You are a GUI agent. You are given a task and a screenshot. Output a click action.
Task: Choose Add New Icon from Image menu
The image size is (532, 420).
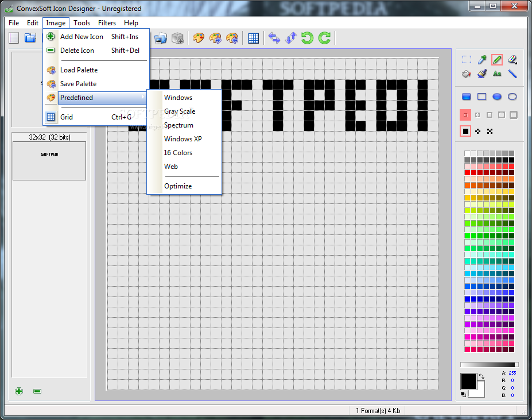pos(96,36)
